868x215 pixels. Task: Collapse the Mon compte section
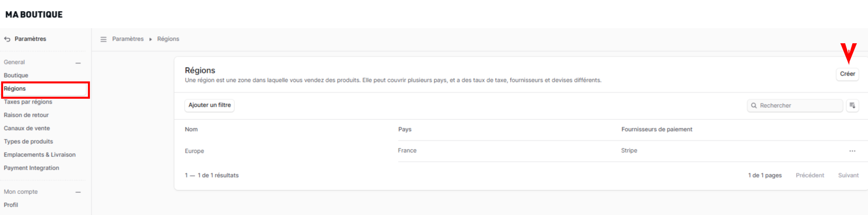[x=78, y=192]
